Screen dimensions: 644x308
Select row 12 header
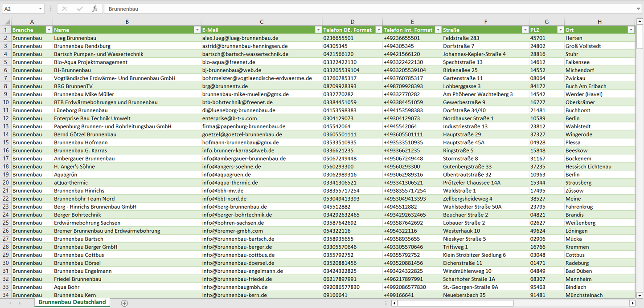pos(5,118)
